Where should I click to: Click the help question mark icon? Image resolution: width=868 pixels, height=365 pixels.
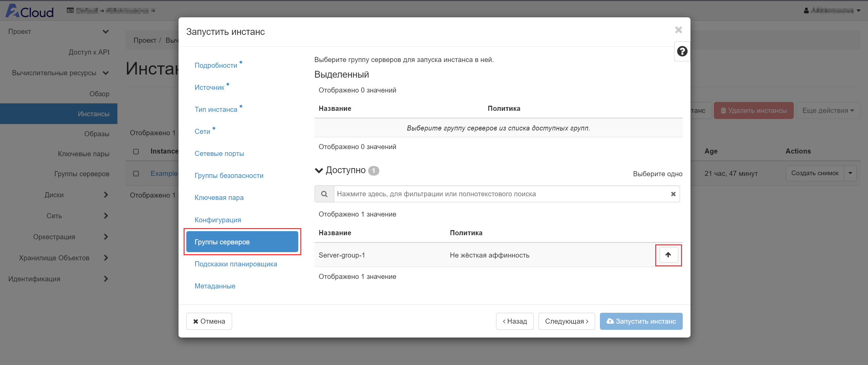(682, 52)
